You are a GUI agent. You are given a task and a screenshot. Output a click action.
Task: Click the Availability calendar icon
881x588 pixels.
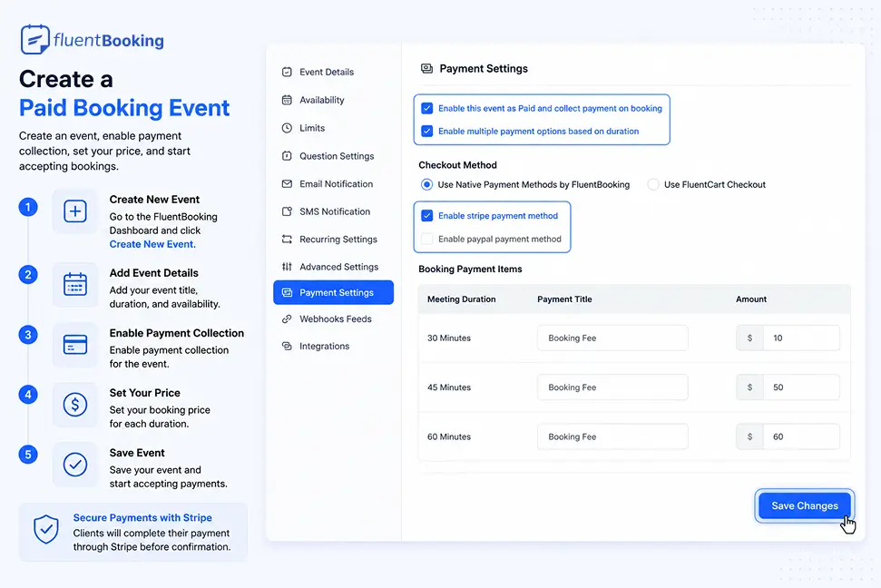[x=287, y=100]
